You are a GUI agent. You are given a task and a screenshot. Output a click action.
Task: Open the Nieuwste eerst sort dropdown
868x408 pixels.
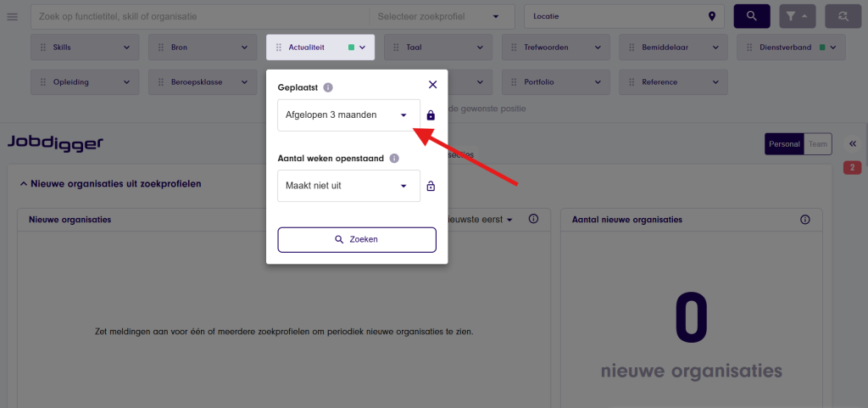click(480, 219)
